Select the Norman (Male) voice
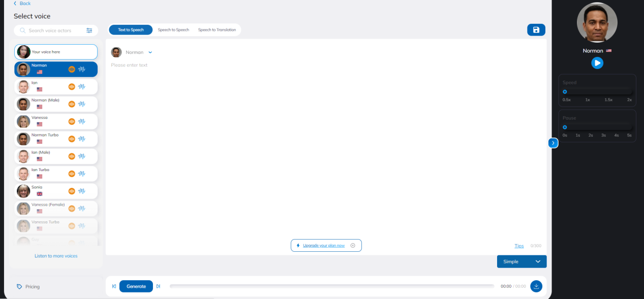Image resolution: width=644 pixels, height=299 pixels. tap(56, 104)
